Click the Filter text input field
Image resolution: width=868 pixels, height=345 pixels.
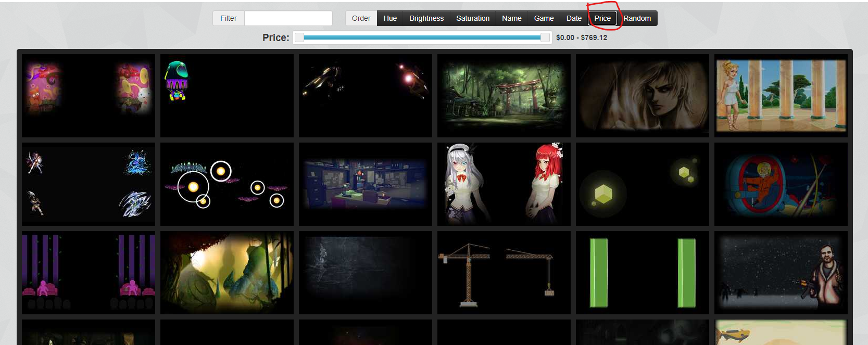click(x=288, y=18)
